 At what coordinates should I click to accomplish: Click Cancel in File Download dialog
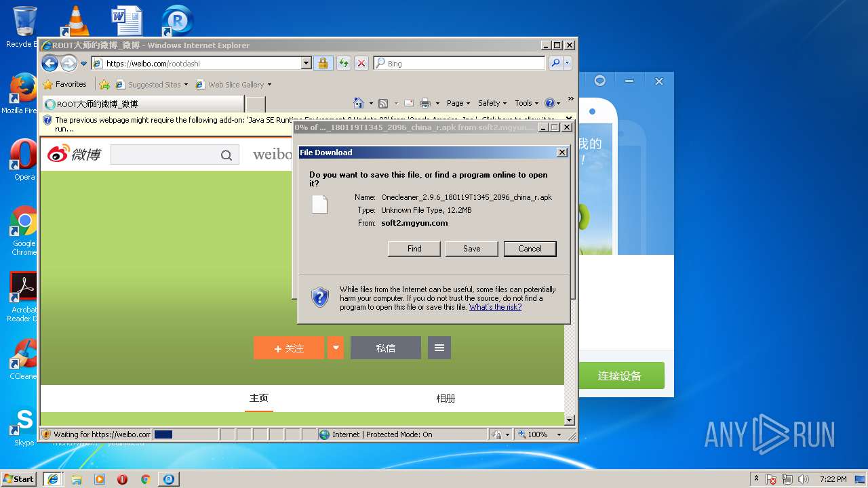530,249
